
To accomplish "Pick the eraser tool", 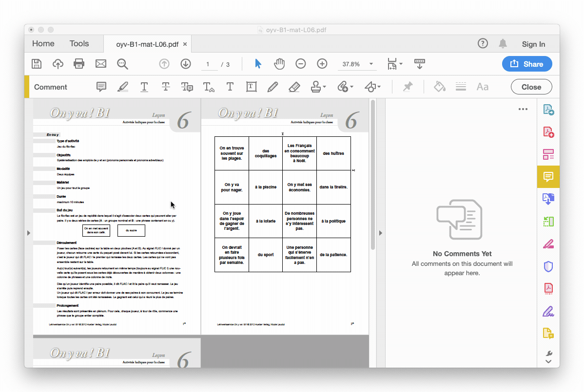I will pyautogui.click(x=294, y=87).
